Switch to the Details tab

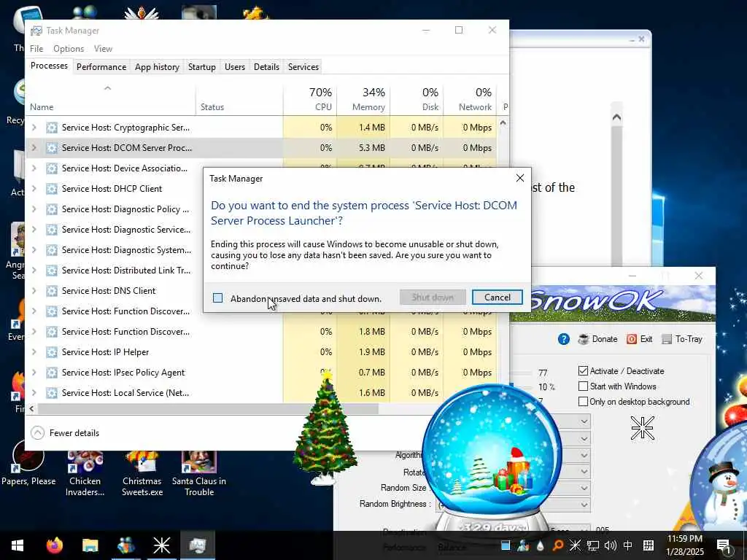coord(266,66)
